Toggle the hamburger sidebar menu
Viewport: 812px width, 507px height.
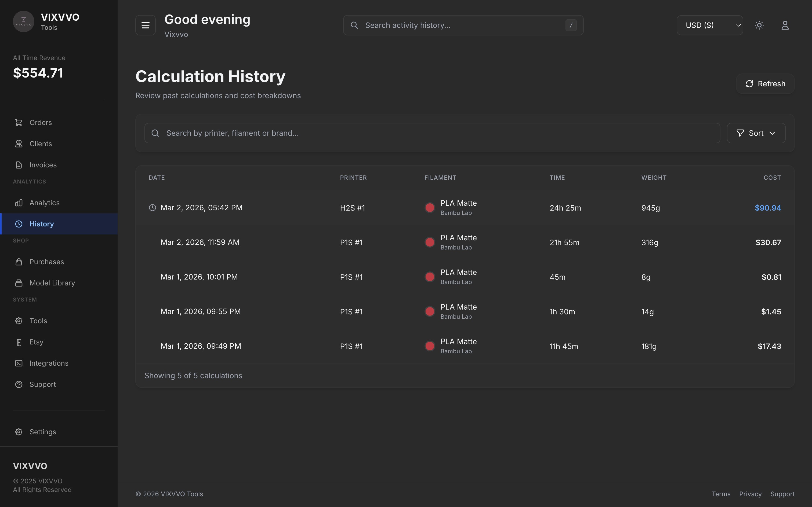[145, 25]
